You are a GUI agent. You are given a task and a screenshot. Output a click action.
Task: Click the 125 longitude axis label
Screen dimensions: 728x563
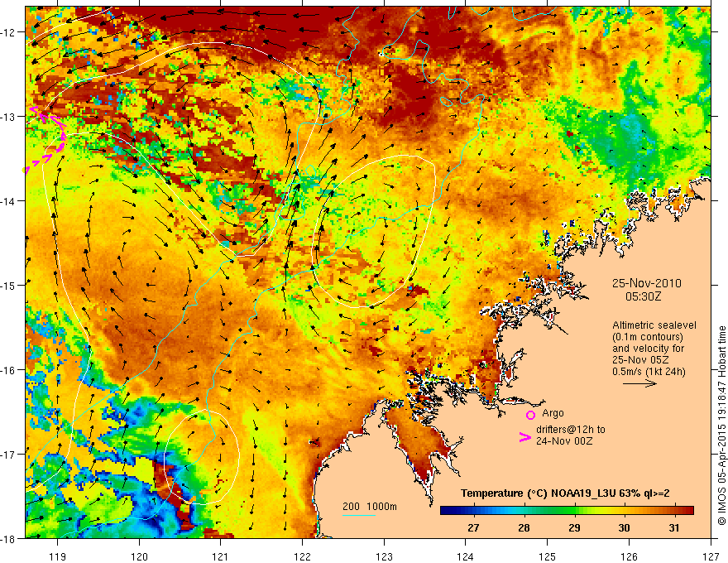[548, 556]
